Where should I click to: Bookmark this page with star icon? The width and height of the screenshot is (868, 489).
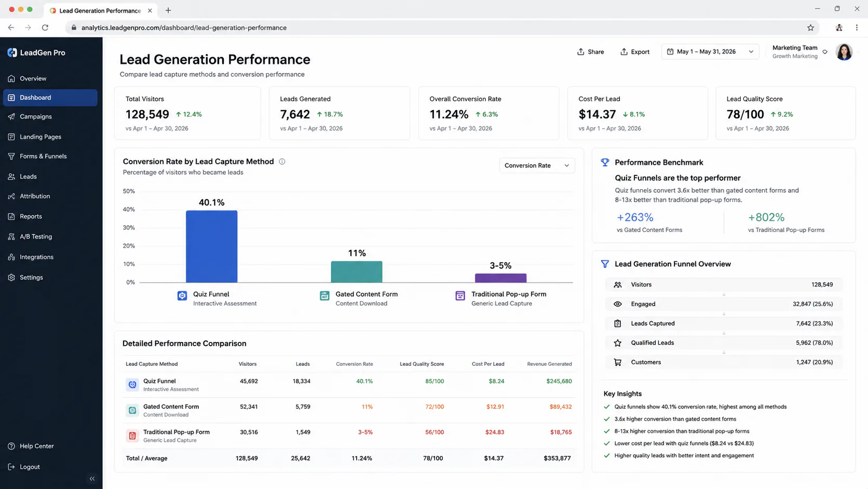[x=810, y=28]
